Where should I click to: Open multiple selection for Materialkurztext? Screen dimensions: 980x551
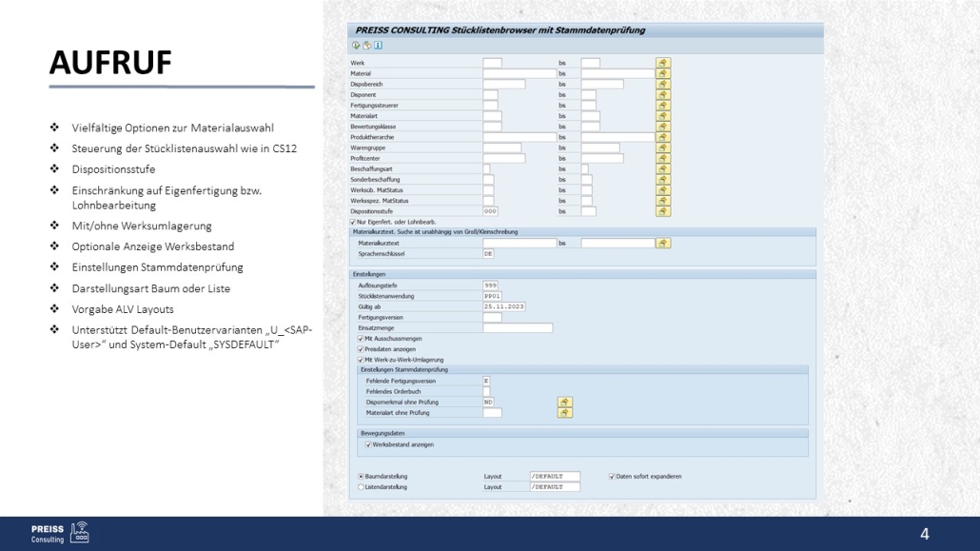[663, 244]
